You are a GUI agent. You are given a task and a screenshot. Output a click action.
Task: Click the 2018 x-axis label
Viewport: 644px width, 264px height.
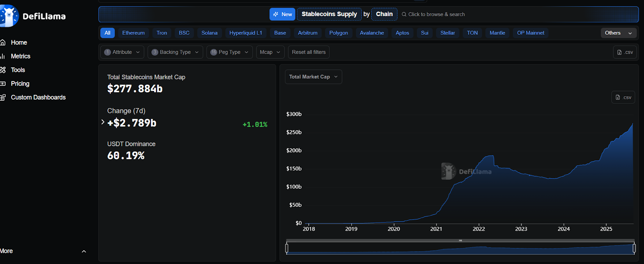coord(309,229)
